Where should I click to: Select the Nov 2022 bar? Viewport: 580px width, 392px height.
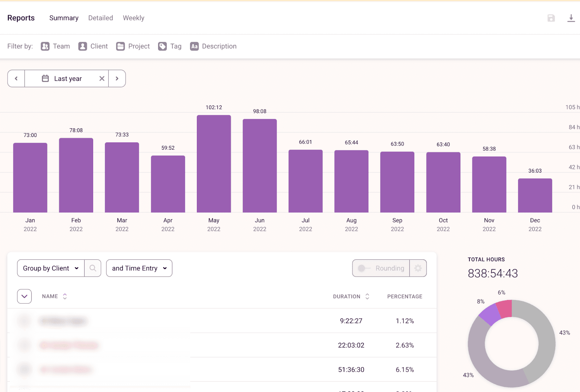(x=489, y=184)
